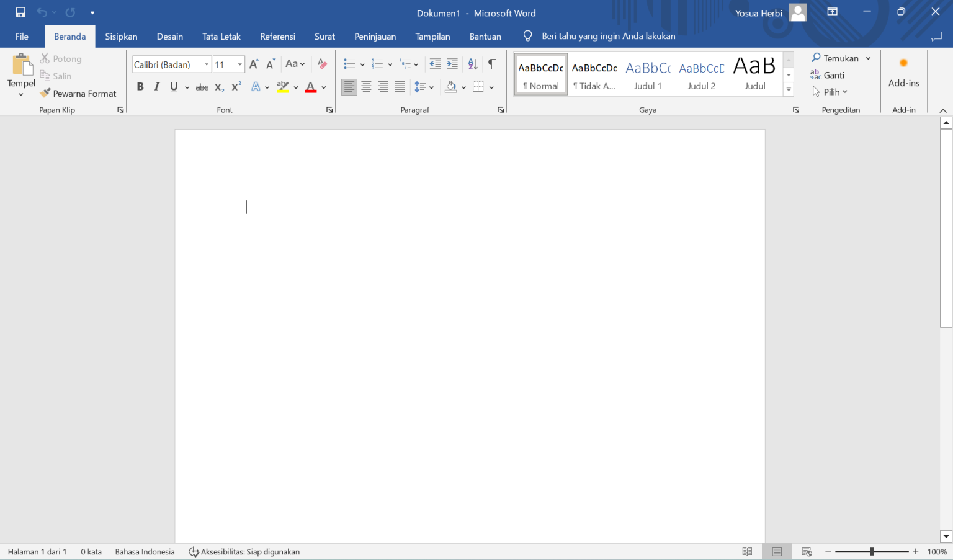Click the decrease font size icon
The width and height of the screenshot is (953, 560).
point(271,64)
